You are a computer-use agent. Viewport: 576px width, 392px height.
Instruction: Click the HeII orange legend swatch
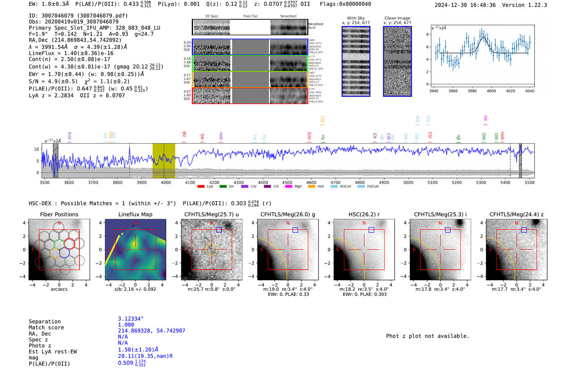311,187
